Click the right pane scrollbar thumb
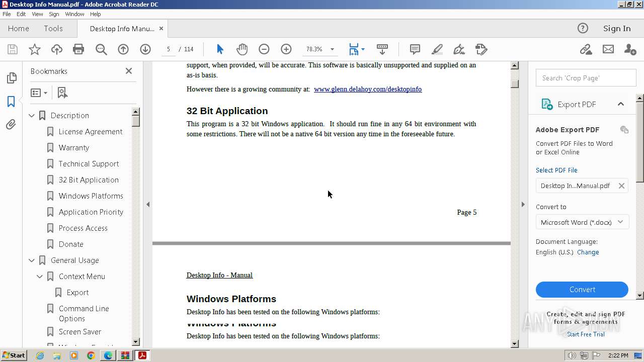644x362 pixels. click(x=640, y=141)
